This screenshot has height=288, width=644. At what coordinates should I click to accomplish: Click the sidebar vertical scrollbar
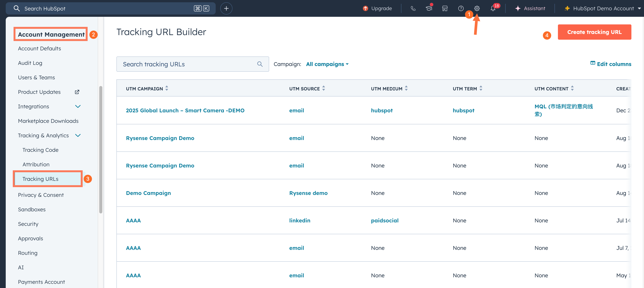101,150
